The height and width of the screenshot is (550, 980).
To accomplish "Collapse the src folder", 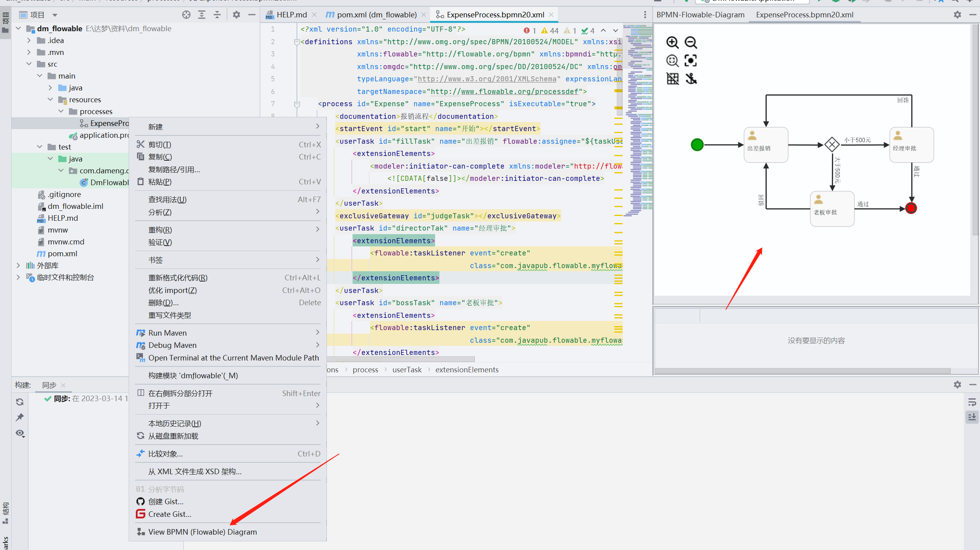I will [29, 64].
